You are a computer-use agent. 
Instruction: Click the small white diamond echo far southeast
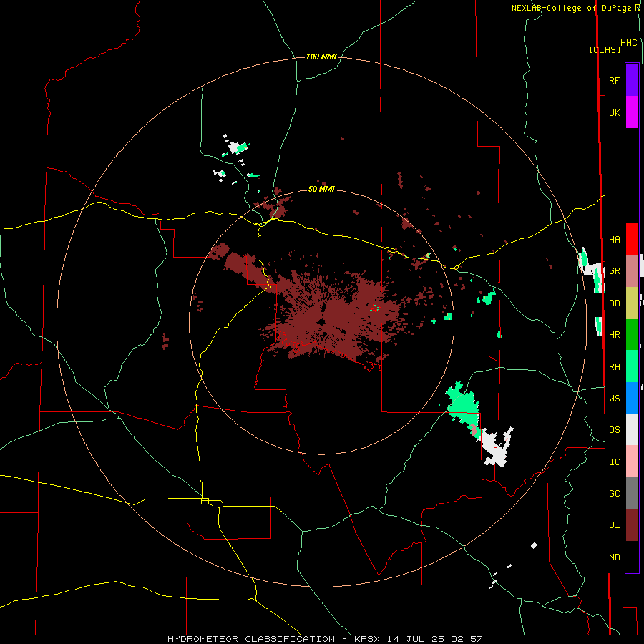coord(534,545)
